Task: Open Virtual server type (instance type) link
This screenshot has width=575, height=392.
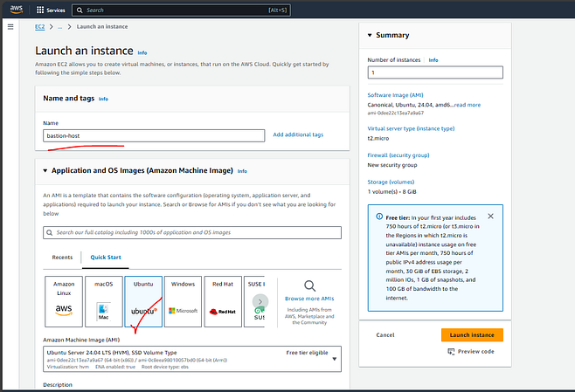Action: (x=411, y=128)
